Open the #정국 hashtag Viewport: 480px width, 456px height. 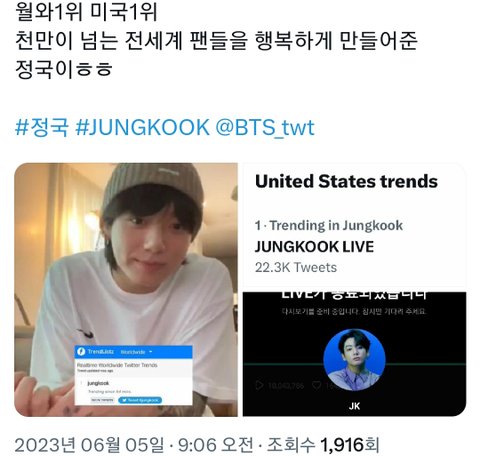pos(42,127)
